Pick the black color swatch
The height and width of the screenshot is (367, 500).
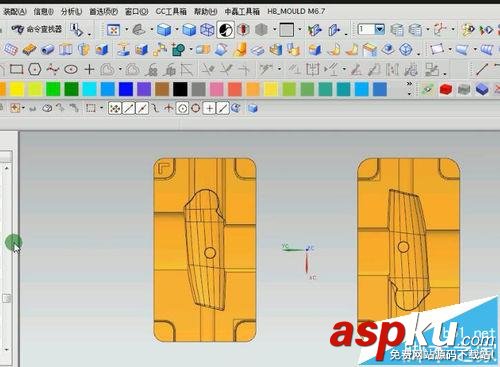[x=180, y=89]
